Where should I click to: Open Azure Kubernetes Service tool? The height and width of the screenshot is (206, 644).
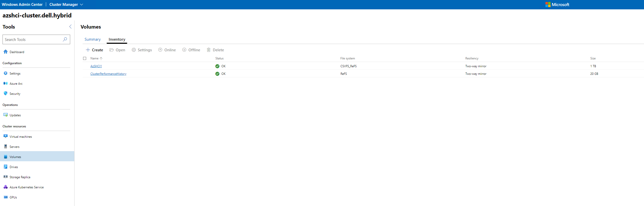(26, 187)
